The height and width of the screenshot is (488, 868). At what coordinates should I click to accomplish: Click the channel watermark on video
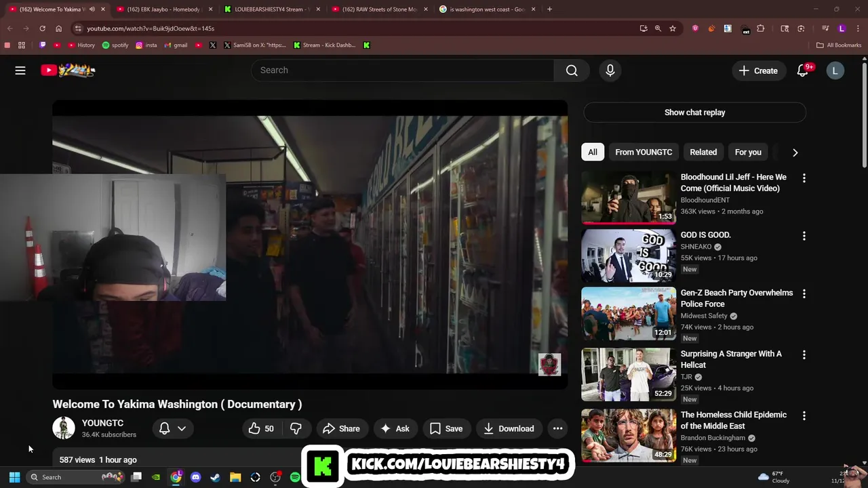coord(549,365)
